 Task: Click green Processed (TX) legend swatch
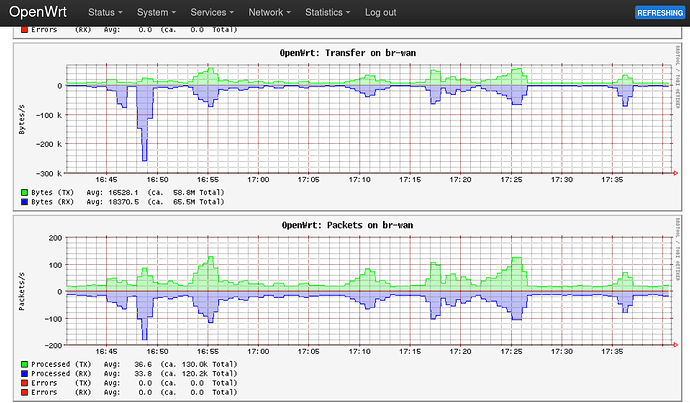tap(24, 365)
